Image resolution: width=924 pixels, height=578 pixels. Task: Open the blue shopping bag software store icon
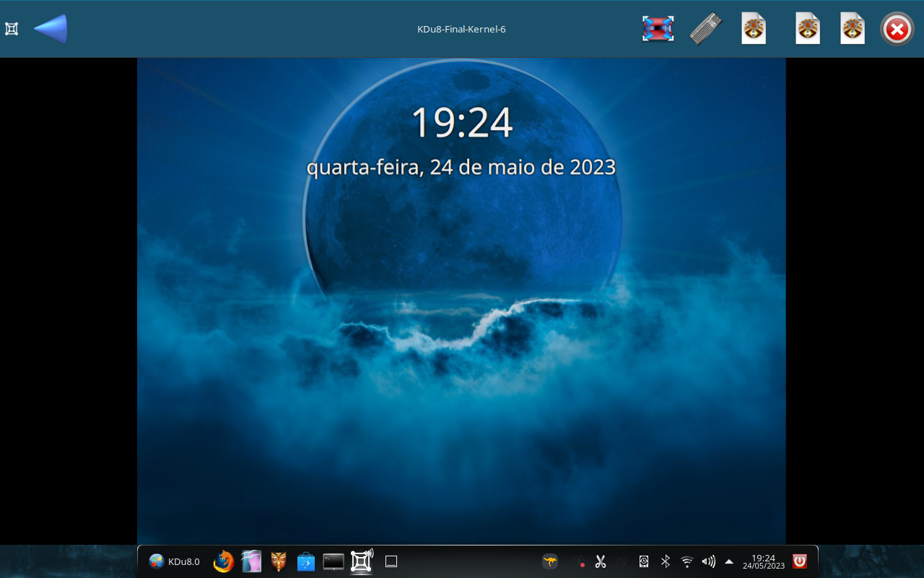(306, 561)
